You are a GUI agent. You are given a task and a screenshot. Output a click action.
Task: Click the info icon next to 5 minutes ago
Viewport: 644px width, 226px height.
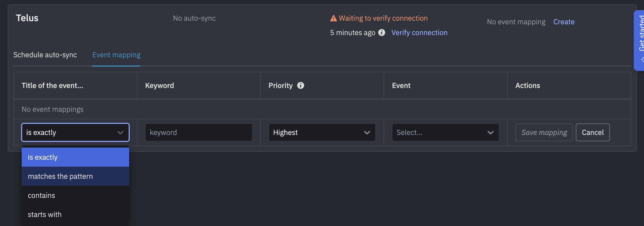click(382, 33)
